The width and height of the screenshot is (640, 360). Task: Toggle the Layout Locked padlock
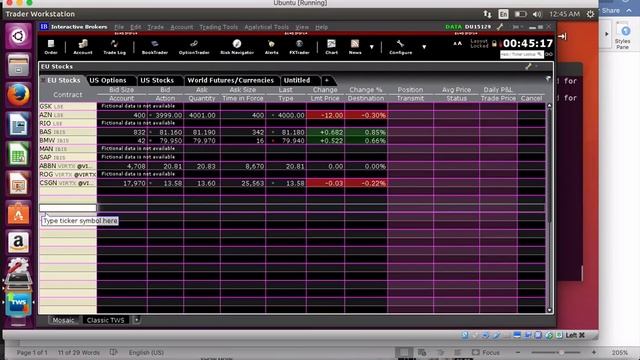[494, 43]
